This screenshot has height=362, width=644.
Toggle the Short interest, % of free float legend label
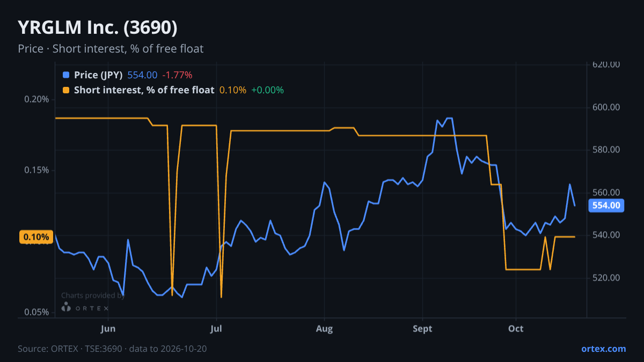click(x=144, y=90)
